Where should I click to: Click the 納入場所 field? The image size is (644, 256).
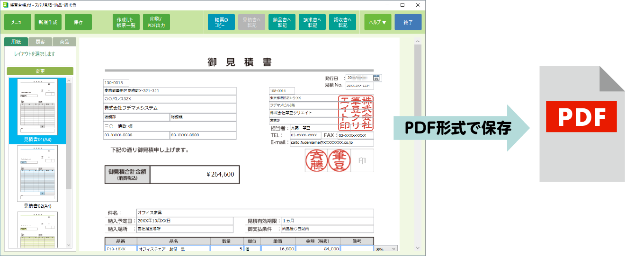[x=184, y=229]
